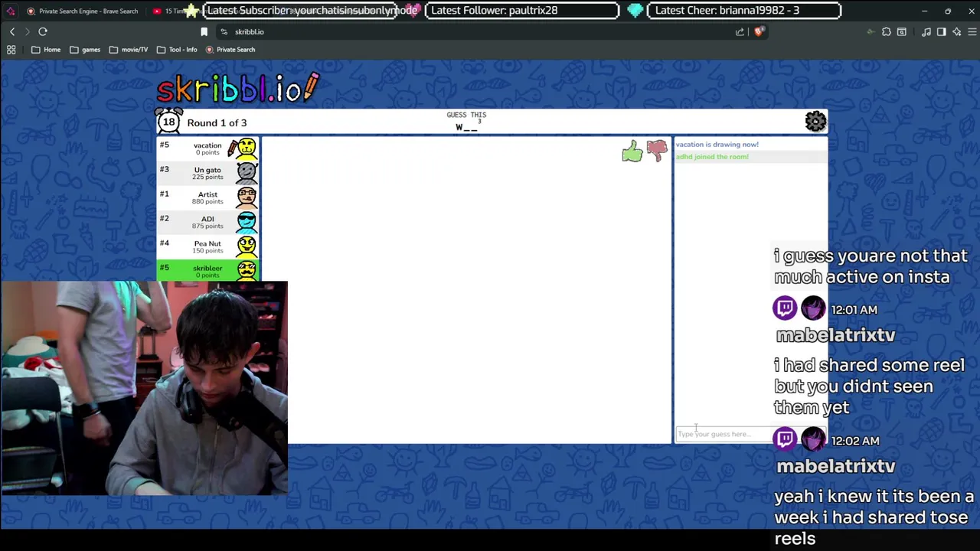Open the media playlist music icon
This screenshot has width=980, height=551.
[x=926, y=31]
